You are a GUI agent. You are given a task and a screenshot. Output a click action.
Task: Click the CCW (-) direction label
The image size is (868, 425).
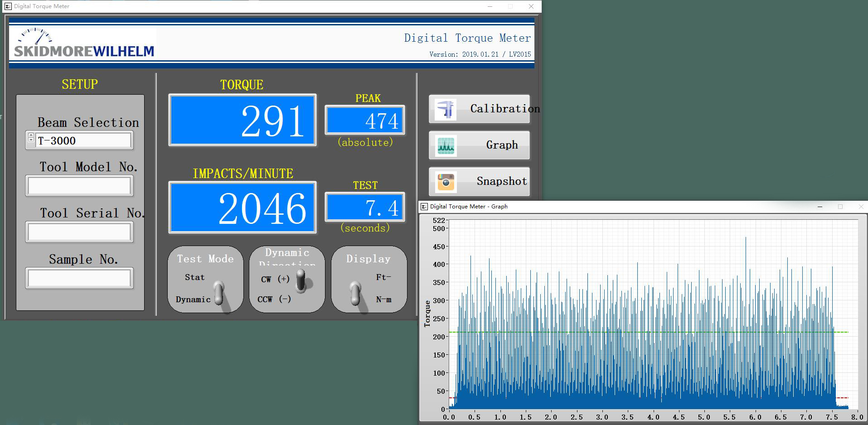tap(274, 299)
